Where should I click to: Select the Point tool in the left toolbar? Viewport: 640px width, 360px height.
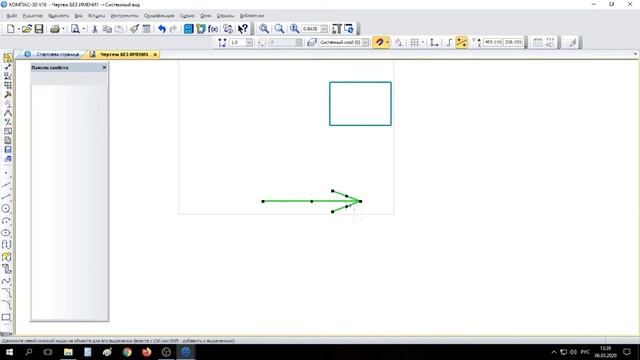pos(6,173)
